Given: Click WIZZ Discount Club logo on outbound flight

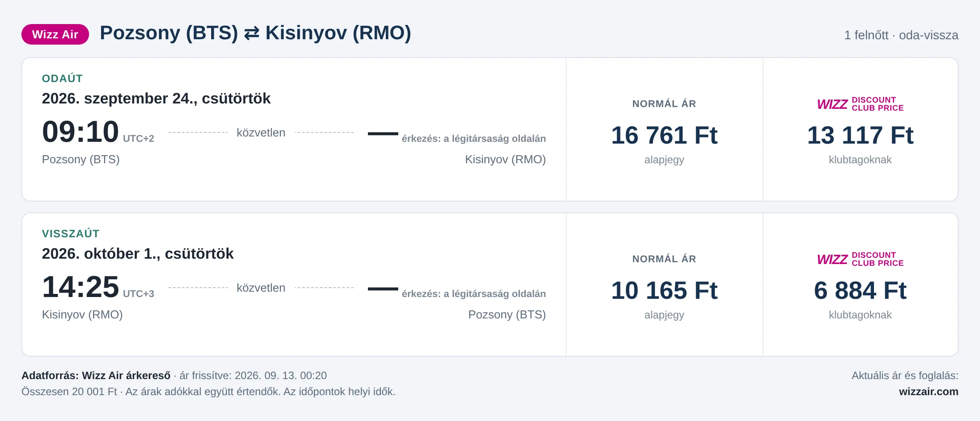Looking at the screenshot, I should pos(860,104).
